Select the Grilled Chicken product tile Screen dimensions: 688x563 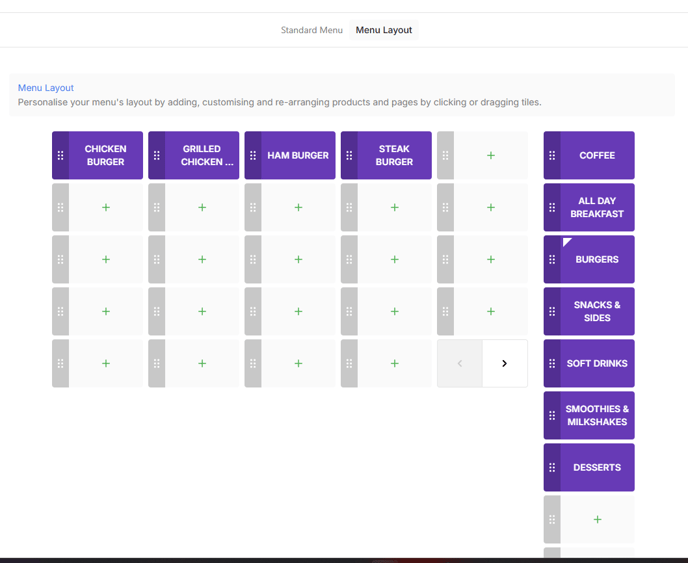202,156
